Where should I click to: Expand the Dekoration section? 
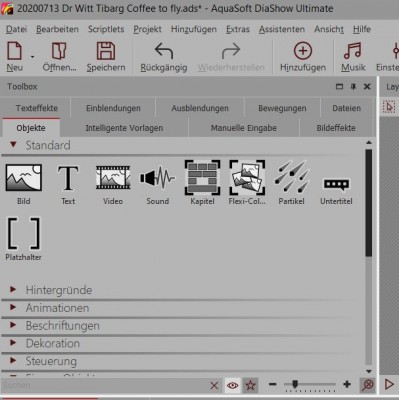pos(13,343)
